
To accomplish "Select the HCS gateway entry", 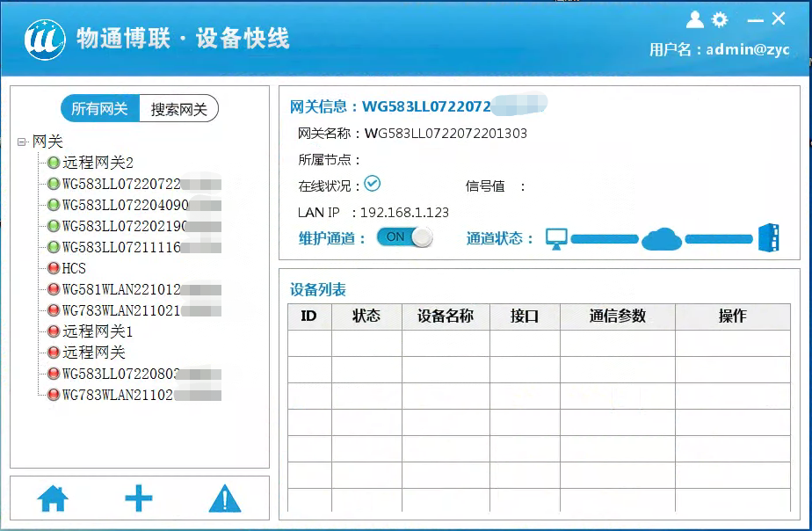I will pyautogui.click(x=74, y=268).
